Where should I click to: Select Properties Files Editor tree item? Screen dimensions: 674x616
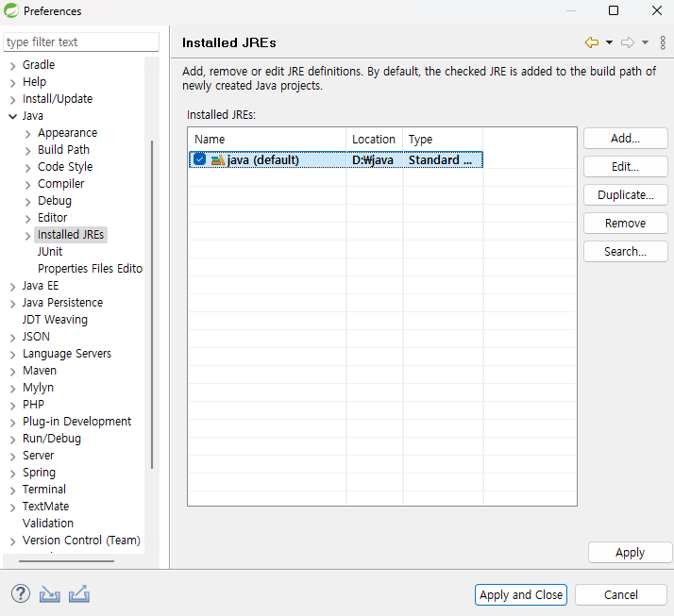click(90, 269)
